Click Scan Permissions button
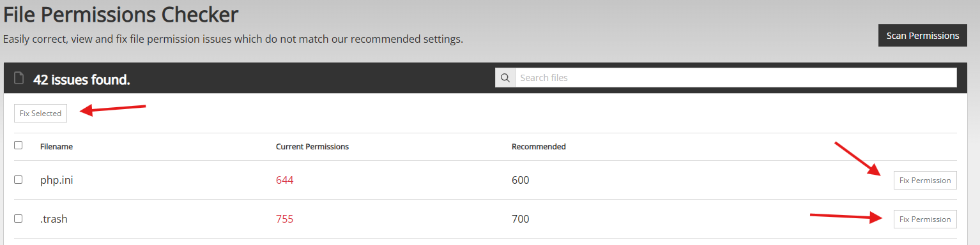Screen dimensions: 980x245 (x=923, y=36)
